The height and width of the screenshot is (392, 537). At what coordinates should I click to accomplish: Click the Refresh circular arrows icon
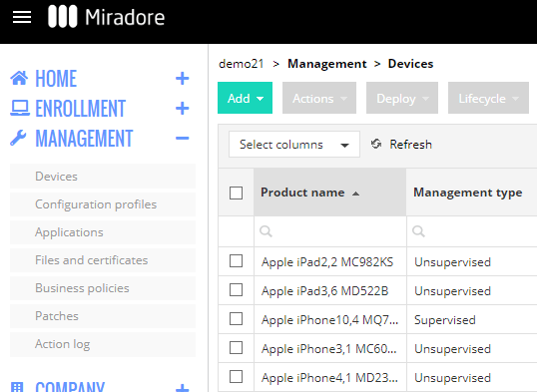point(376,144)
